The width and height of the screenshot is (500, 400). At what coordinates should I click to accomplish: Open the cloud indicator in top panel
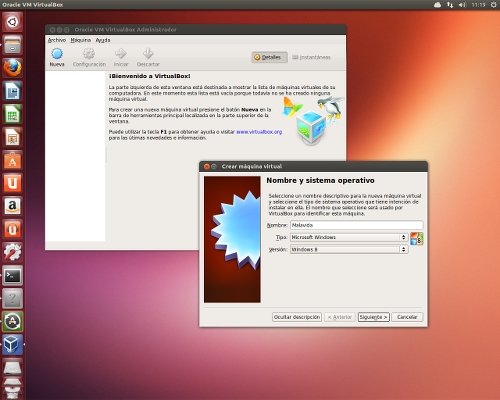437,5
